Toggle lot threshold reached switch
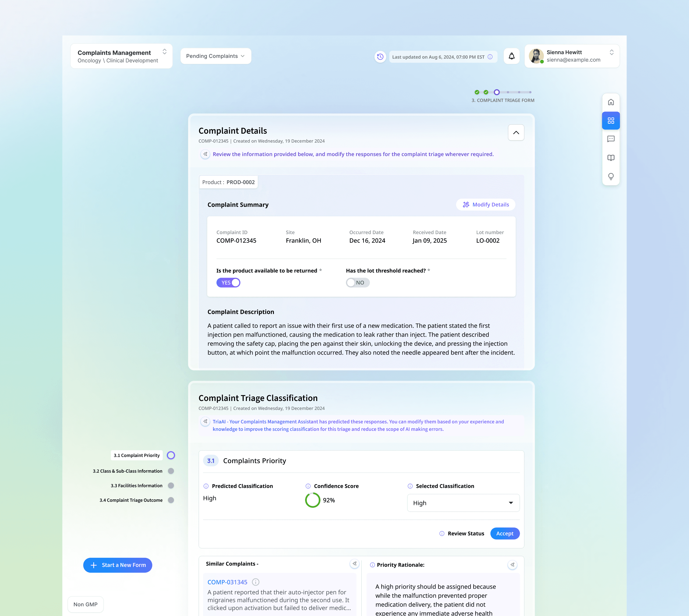Image resolution: width=689 pixels, height=616 pixels. 358,283
